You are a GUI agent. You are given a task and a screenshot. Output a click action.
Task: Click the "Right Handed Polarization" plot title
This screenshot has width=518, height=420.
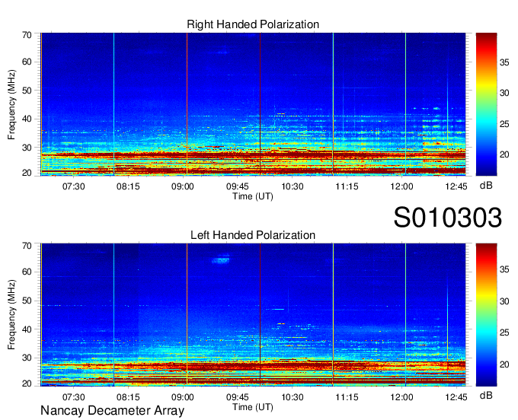tap(253, 24)
